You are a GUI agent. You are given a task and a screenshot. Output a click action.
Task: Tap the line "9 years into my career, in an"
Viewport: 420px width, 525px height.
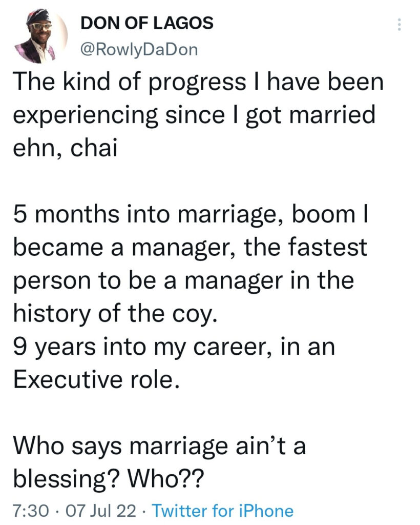[174, 347]
